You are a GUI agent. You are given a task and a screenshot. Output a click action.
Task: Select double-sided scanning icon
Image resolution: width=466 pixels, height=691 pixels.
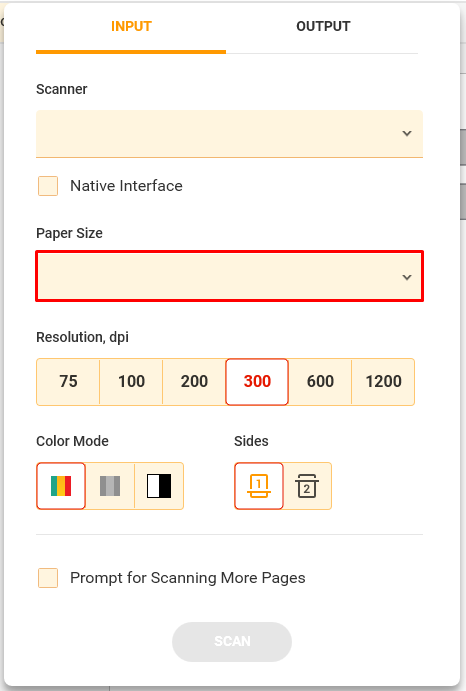307,486
